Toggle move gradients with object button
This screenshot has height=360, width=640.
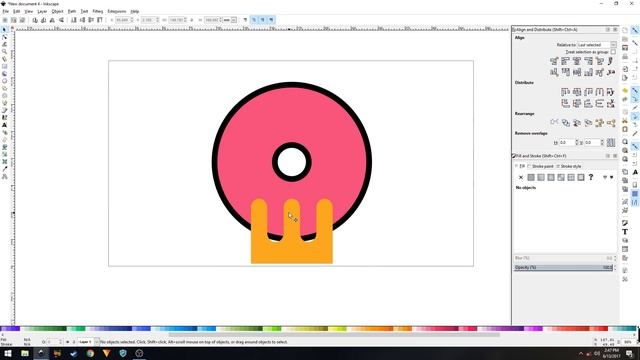coord(262,20)
